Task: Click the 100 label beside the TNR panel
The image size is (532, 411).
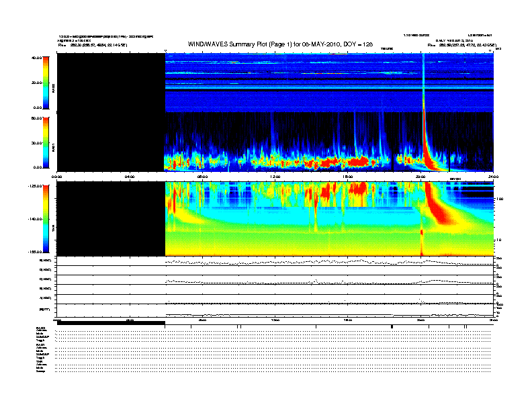Action: 499,199
